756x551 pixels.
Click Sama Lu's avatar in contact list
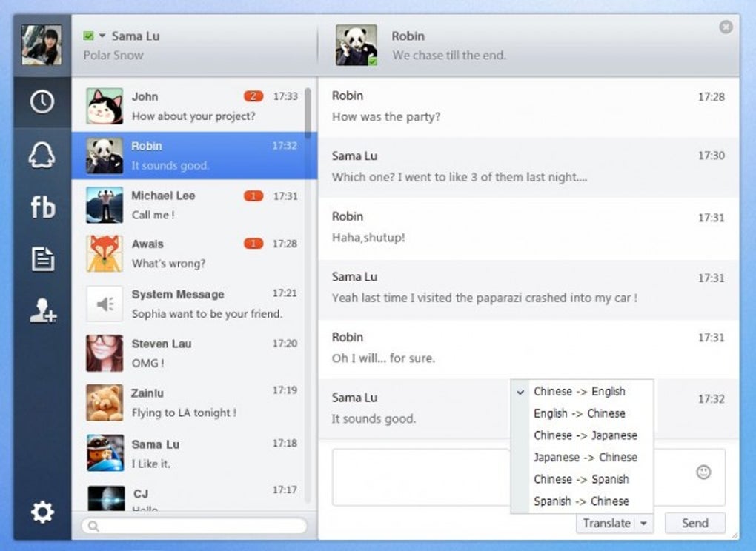coord(105,453)
